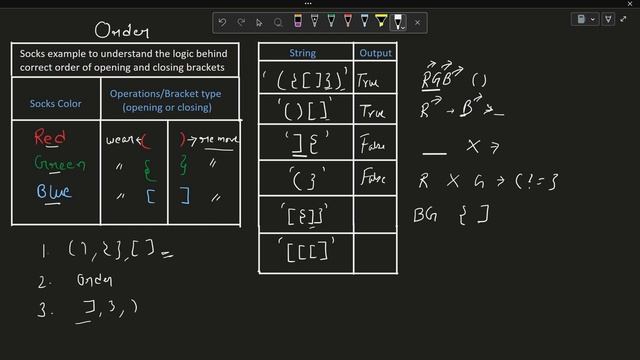Expand to full screen view
The image size is (640, 360).
point(623,19)
